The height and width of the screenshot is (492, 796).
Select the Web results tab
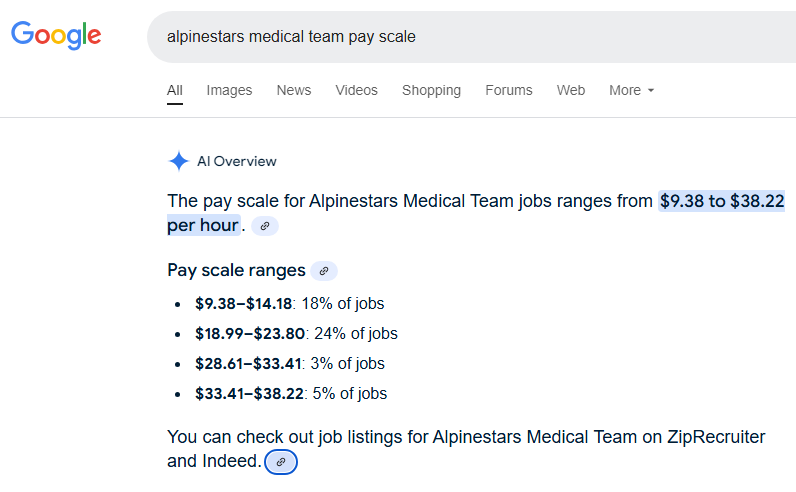571,90
